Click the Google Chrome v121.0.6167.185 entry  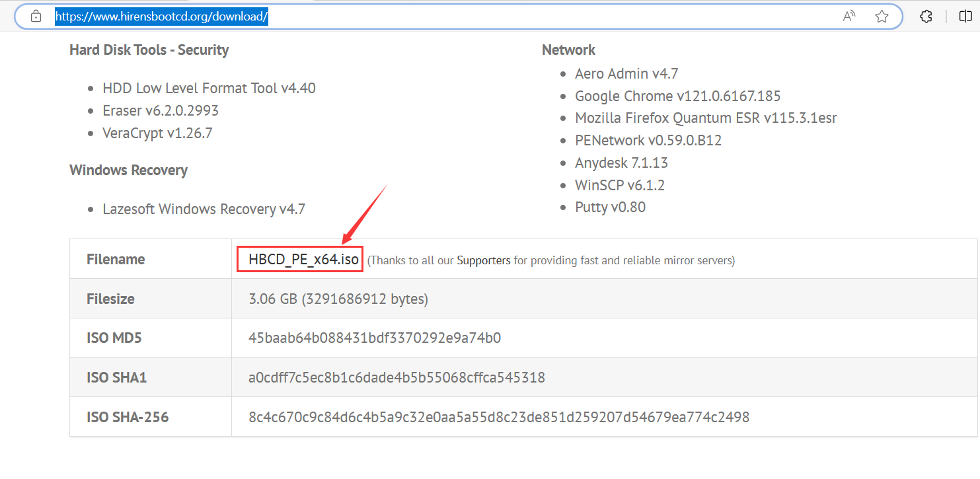(677, 96)
